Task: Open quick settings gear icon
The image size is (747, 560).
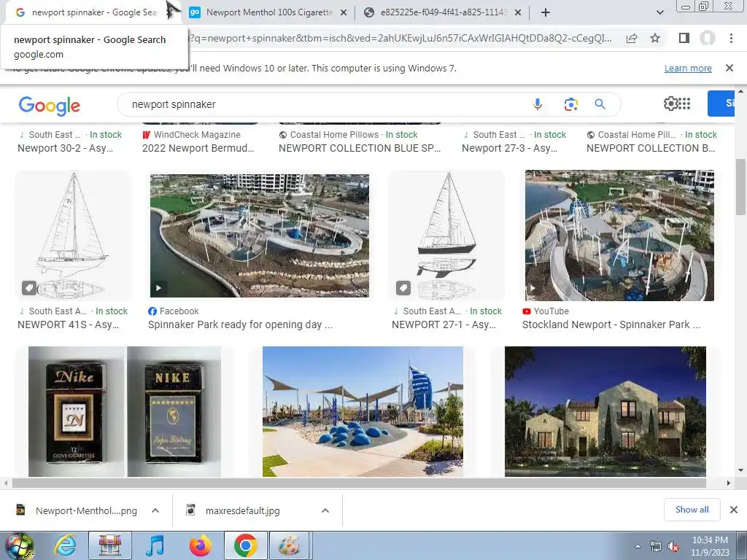Action: click(670, 104)
